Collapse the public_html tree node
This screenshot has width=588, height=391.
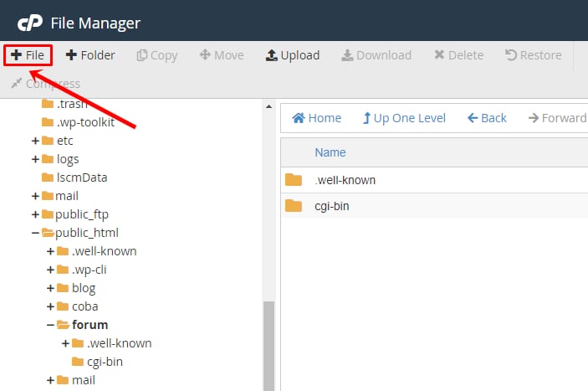pyautogui.click(x=35, y=233)
